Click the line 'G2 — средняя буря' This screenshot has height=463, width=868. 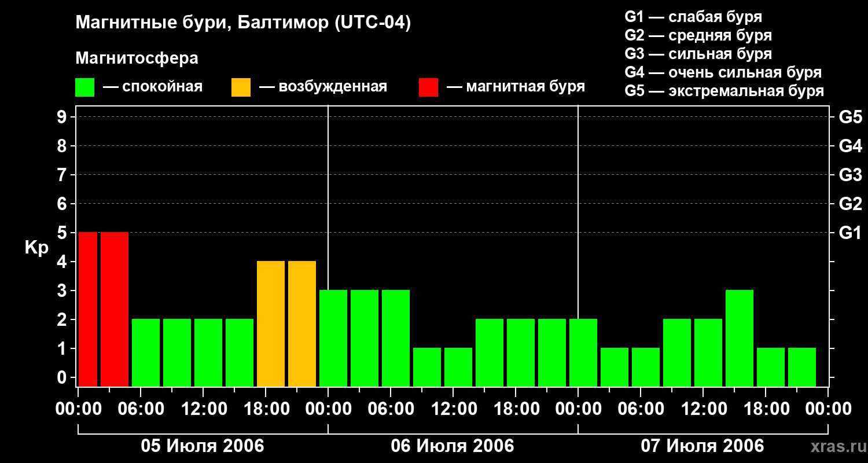698,35
